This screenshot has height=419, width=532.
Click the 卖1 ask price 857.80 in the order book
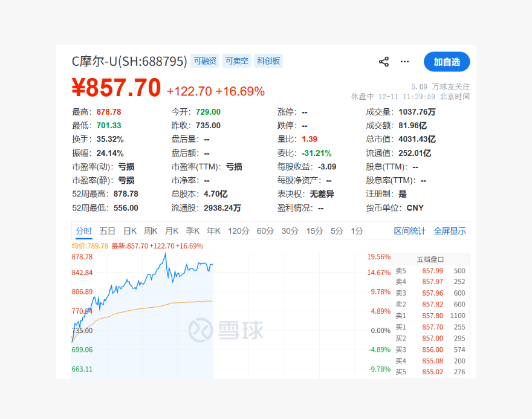(x=433, y=316)
